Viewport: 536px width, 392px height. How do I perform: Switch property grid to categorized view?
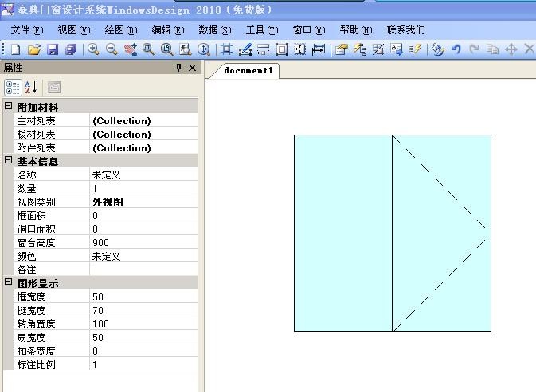[x=13, y=88]
